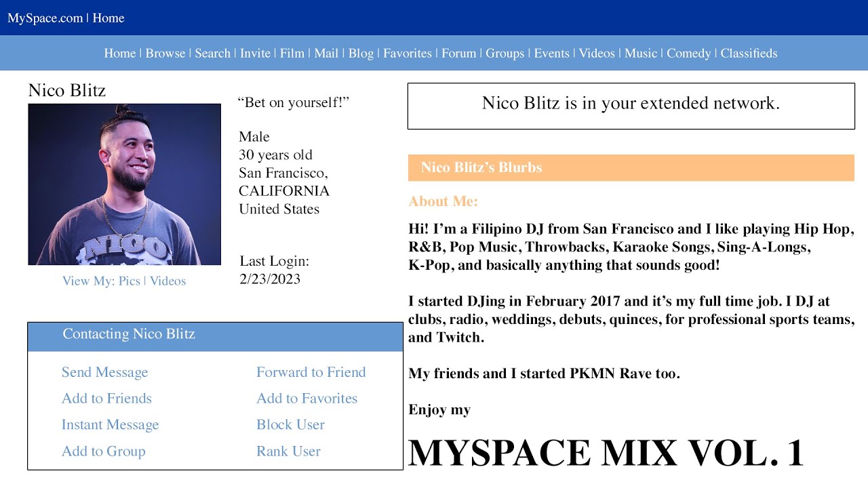This screenshot has width=868, height=488.
Task: Click the Last Login date 2/23/2023
Action: (x=270, y=279)
